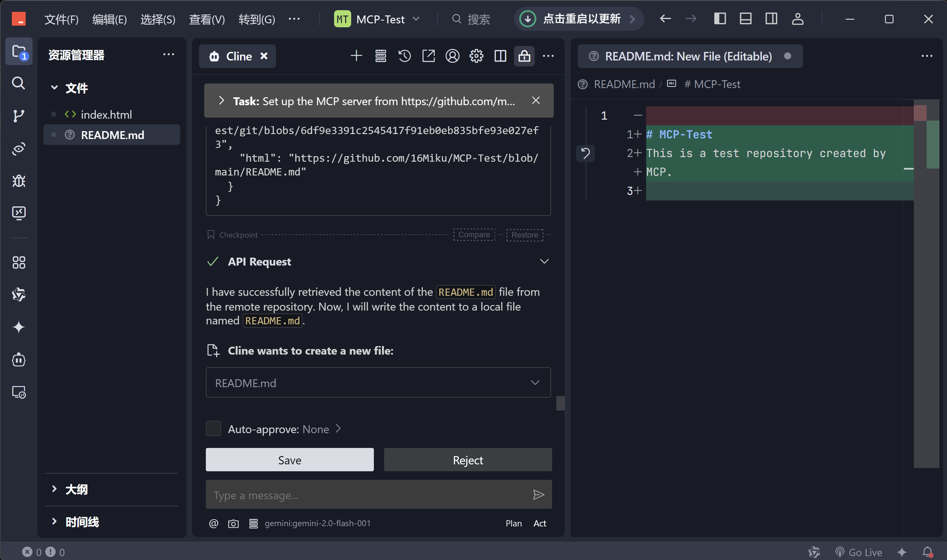The width and height of the screenshot is (947, 560).
Task: Close the Cline tab
Action: pos(264,56)
